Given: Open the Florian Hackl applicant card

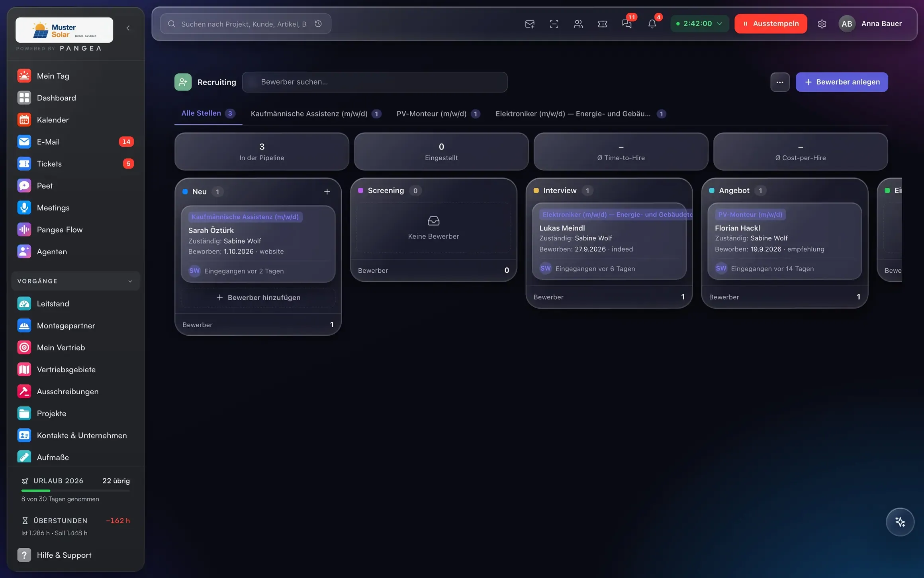Looking at the screenshot, I should coord(785,241).
